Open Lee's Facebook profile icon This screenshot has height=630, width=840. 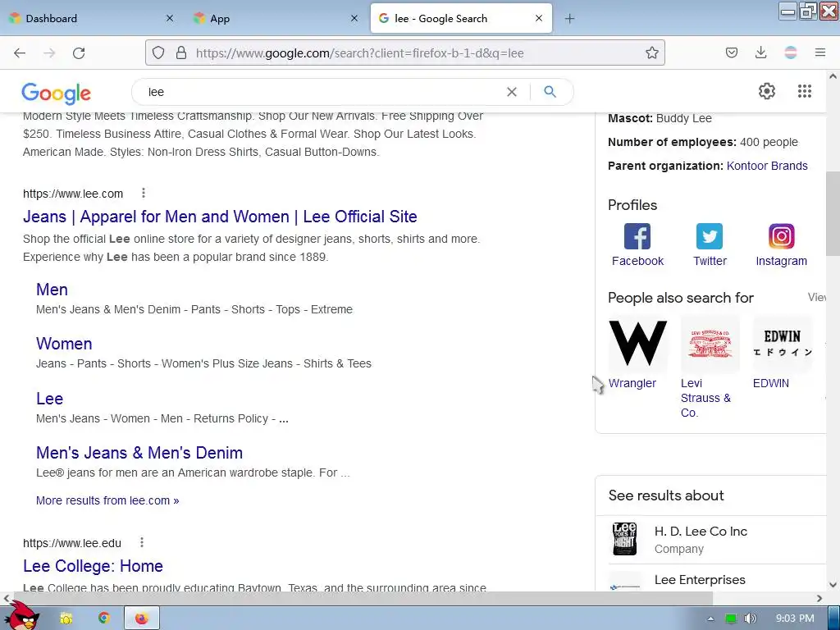[637, 236]
